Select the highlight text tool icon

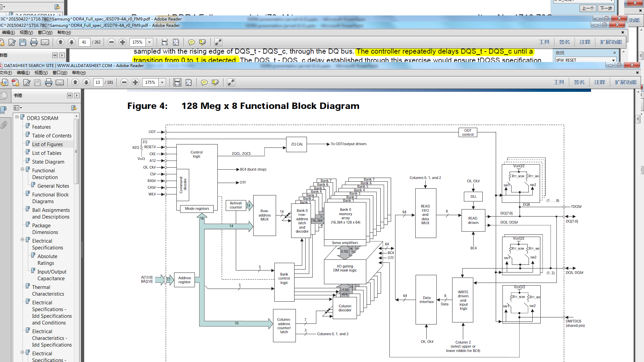pos(215,82)
